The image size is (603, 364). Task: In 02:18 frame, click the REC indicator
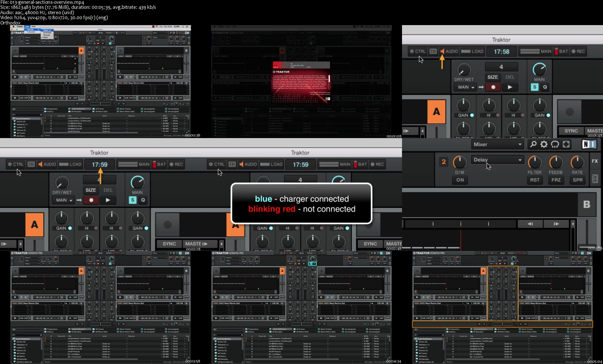pos(176,164)
